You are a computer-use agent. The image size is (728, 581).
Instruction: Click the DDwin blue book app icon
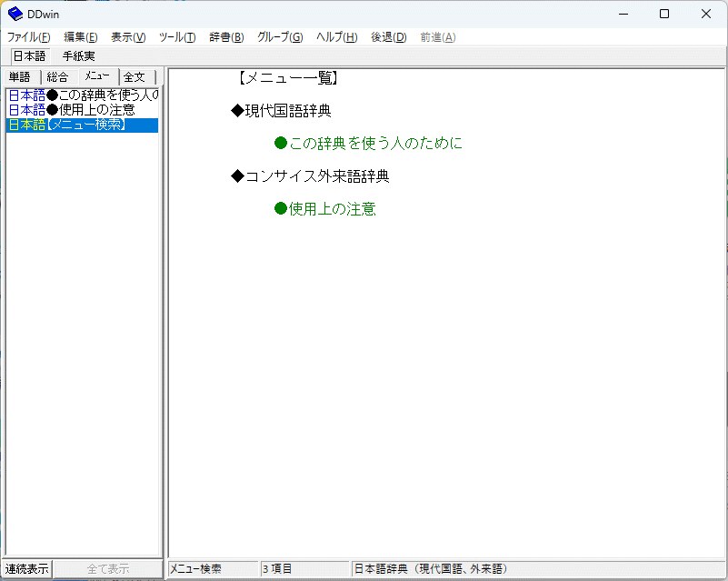[15, 14]
